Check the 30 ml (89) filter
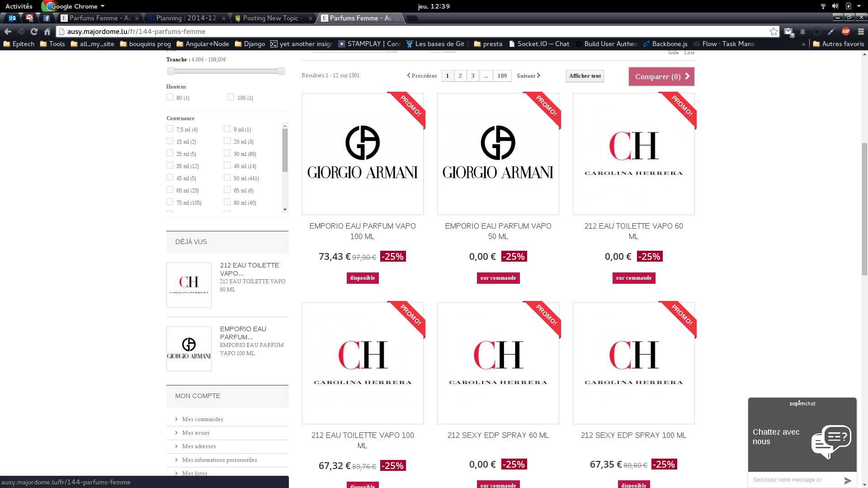The width and height of the screenshot is (868, 488). (227, 153)
